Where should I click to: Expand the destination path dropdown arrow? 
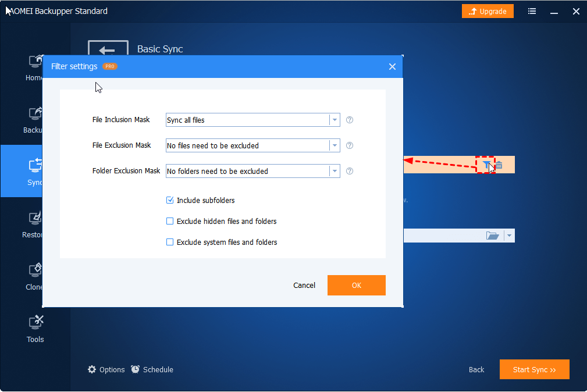pyautogui.click(x=509, y=236)
